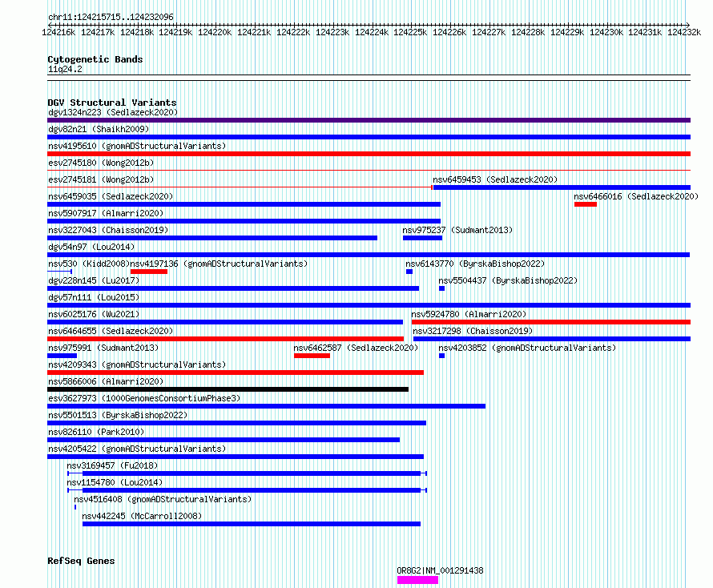This screenshot has width=713, height=588.
Task: Open nsv3169457 (Fu2018) label
Action: [112, 465]
